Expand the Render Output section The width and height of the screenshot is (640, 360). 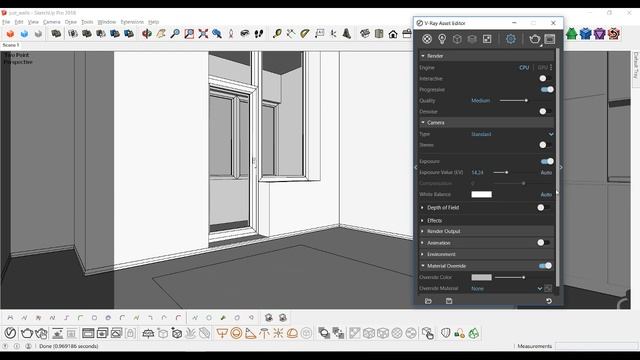[422, 231]
